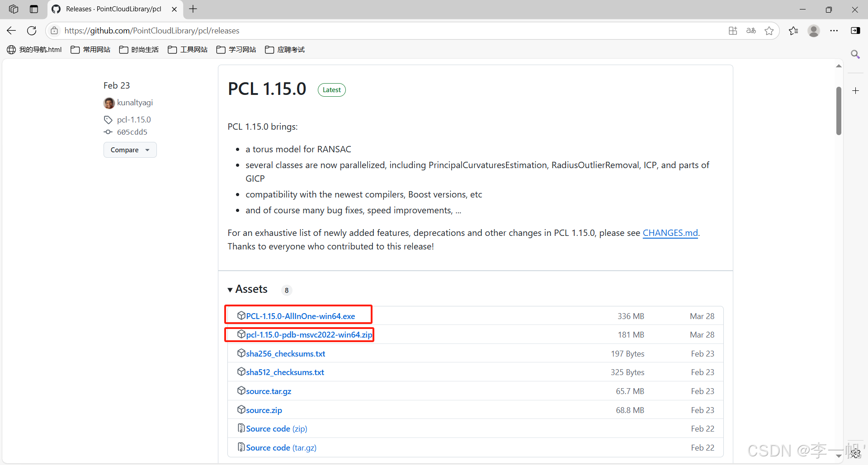Download PCL-1.15.0-AllInOne-win64.exe

click(301, 316)
